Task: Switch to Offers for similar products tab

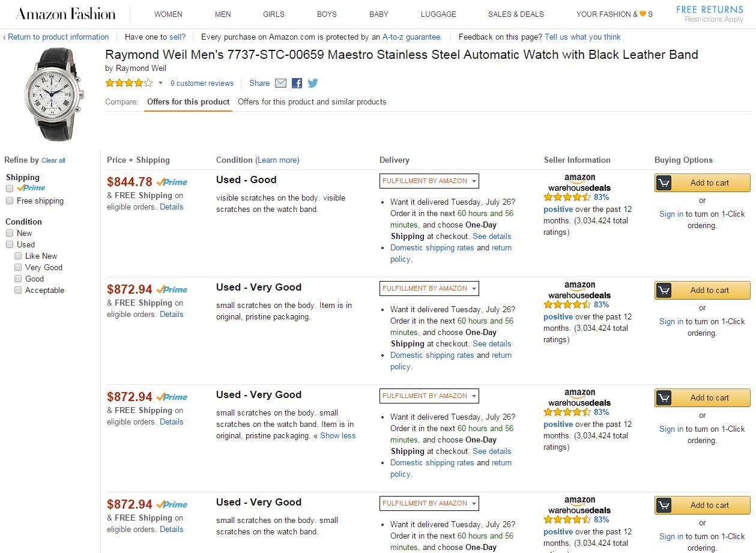Action: point(312,101)
